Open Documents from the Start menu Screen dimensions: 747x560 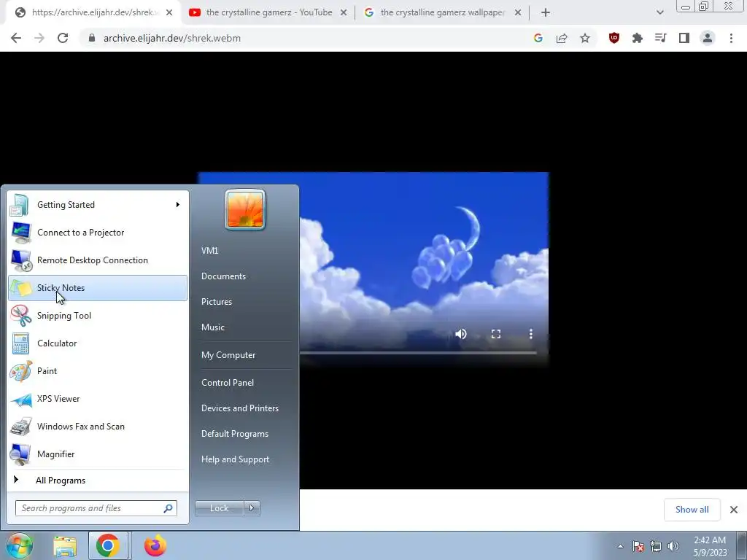pyautogui.click(x=223, y=276)
